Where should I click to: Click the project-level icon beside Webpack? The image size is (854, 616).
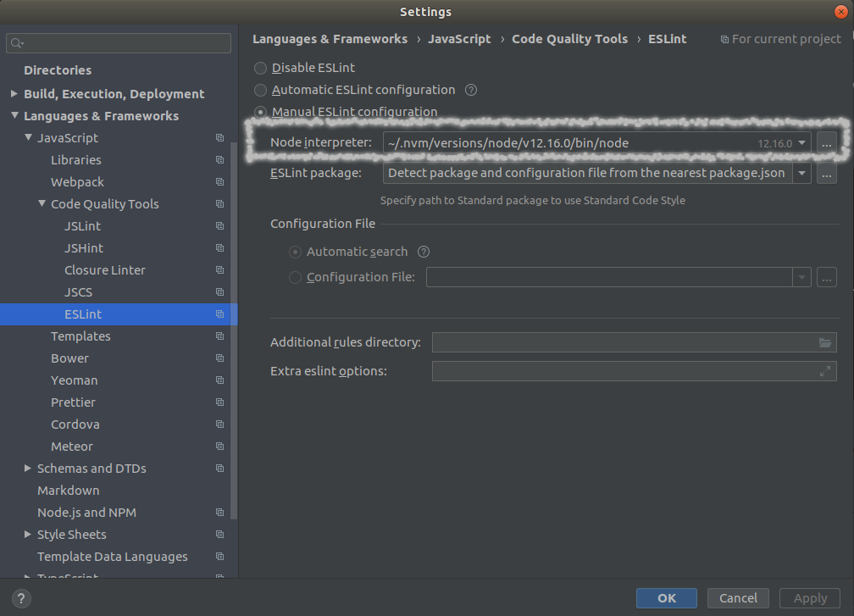220,182
